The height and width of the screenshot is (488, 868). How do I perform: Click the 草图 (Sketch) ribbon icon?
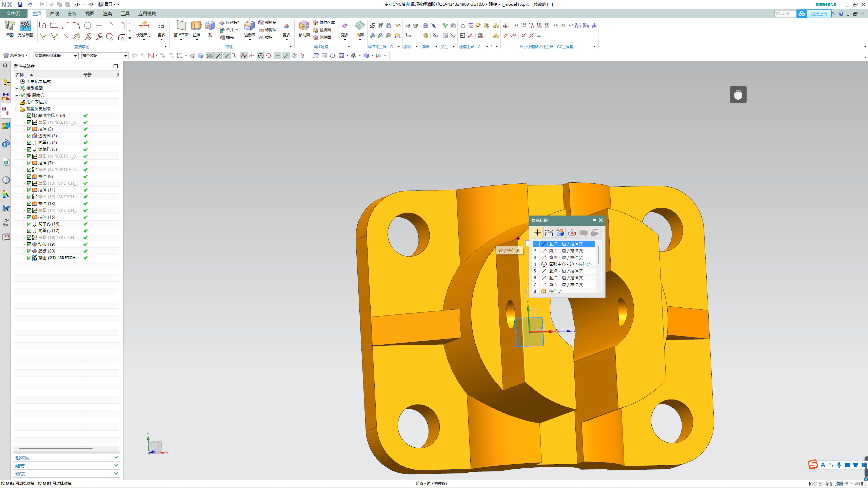point(9,28)
